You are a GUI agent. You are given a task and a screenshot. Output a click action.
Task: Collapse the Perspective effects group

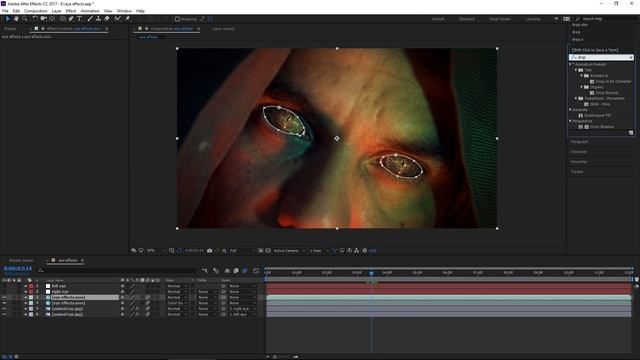pyautogui.click(x=571, y=121)
